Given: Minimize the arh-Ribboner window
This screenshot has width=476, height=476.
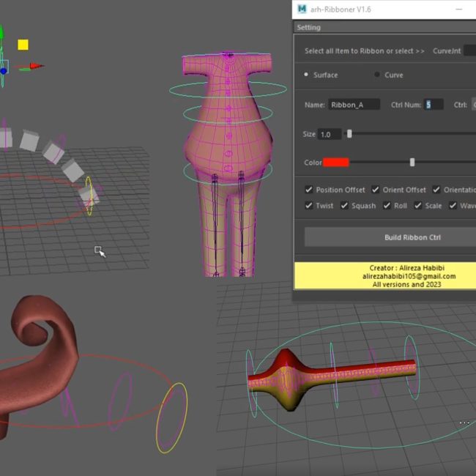Looking at the screenshot, I should [459, 10].
